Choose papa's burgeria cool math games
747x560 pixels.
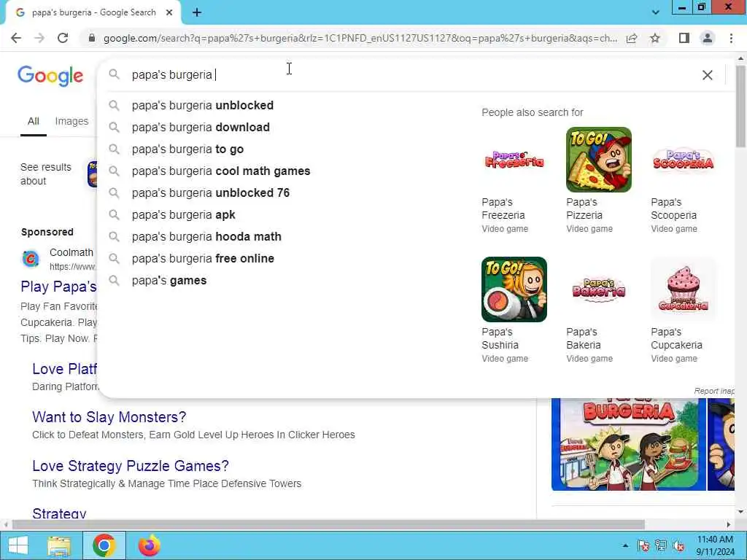(221, 171)
